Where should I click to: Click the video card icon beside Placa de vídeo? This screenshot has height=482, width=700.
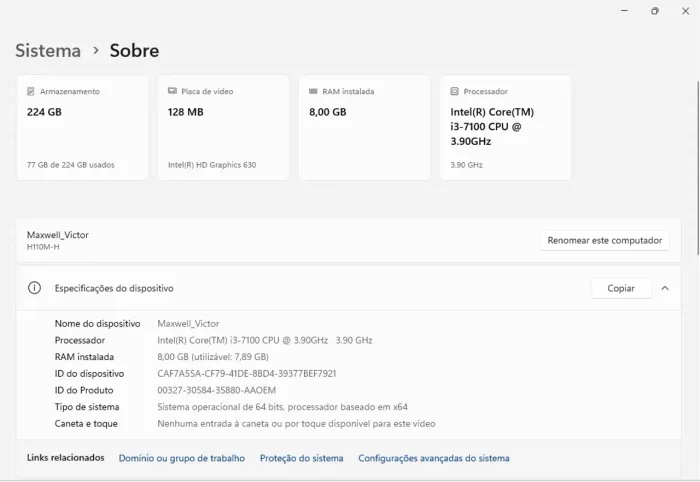coord(172,91)
